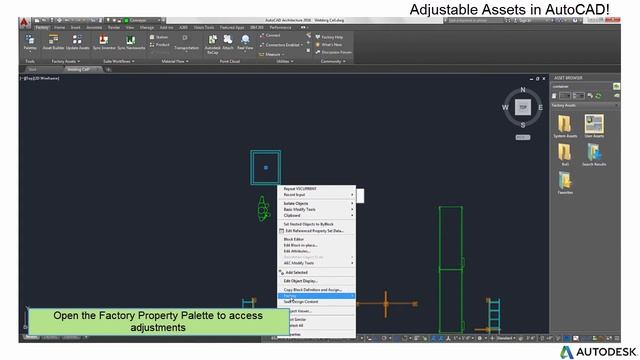Image resolution: width=640 pixels, height=360 pixels.
Task: Open the Isolate Objects submenu
Action: (316, 203)
